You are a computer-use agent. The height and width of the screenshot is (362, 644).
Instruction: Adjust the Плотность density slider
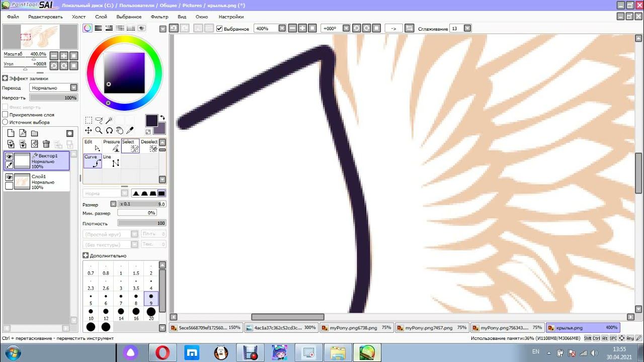(x=141, y=223)
